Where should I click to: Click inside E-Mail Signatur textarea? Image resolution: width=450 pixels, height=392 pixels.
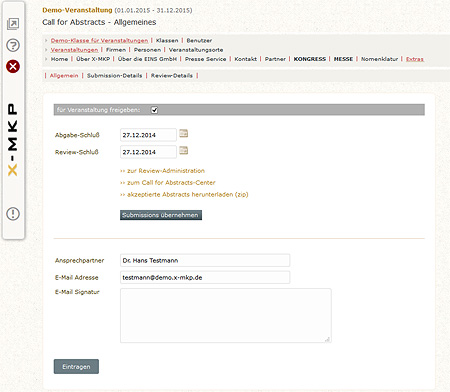pyautogui.click(x=226, y=315)
